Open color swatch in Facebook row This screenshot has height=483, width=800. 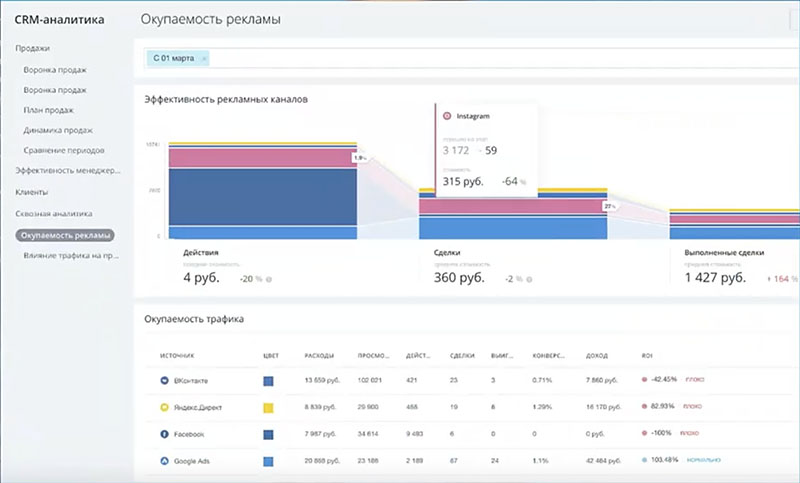(x=268, y=435)
